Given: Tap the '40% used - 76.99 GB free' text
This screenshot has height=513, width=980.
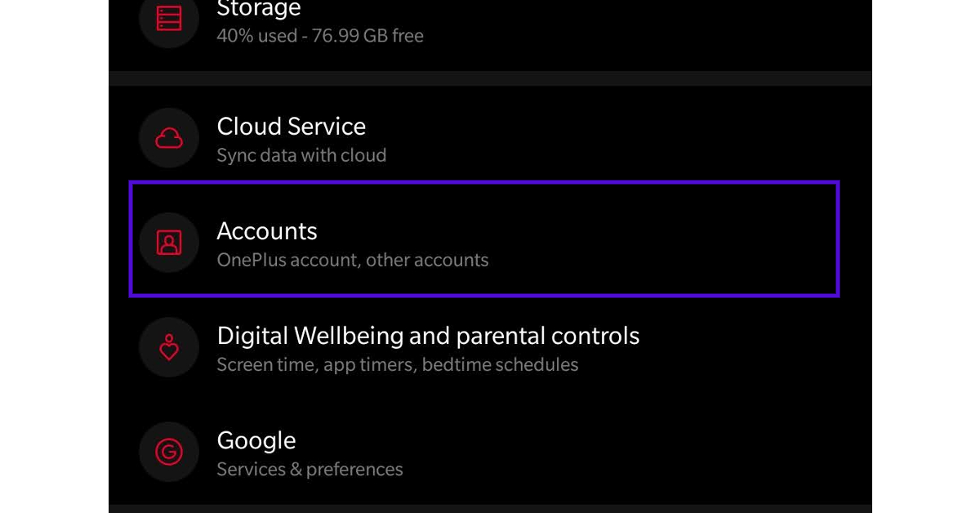Looking at the screenshot, I should point(319,35).
